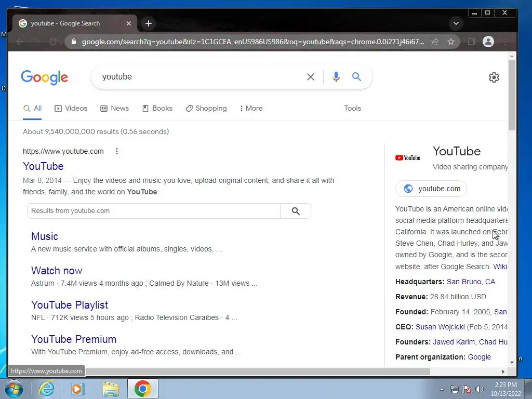Show hidden tray icons arrow
This screenshot has width=532, height=399.
(x=442, y=389)
